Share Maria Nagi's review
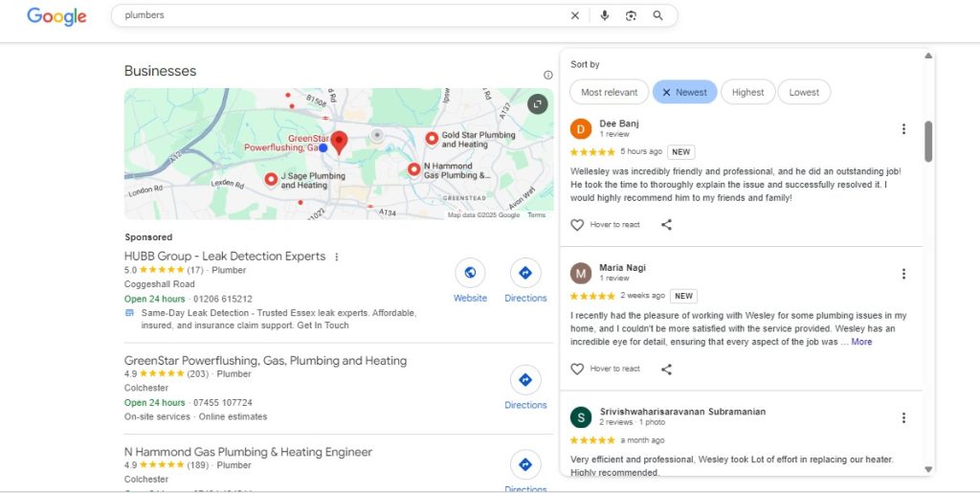Screen dimensions: 980x493 pos(666,369)
